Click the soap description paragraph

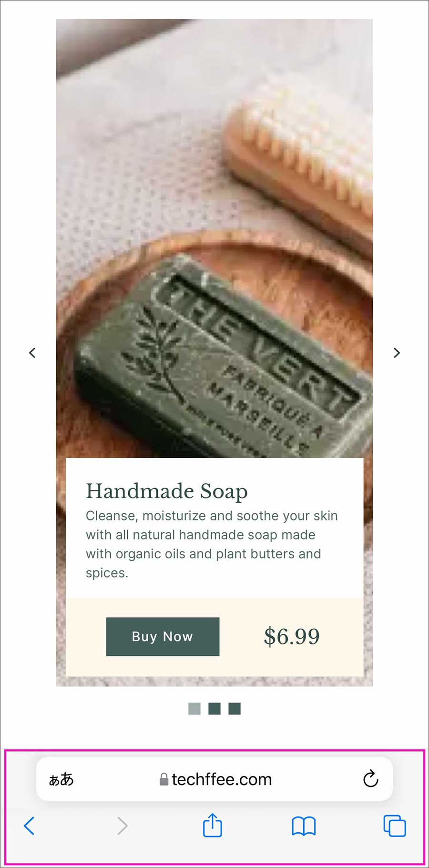[212, 544]
